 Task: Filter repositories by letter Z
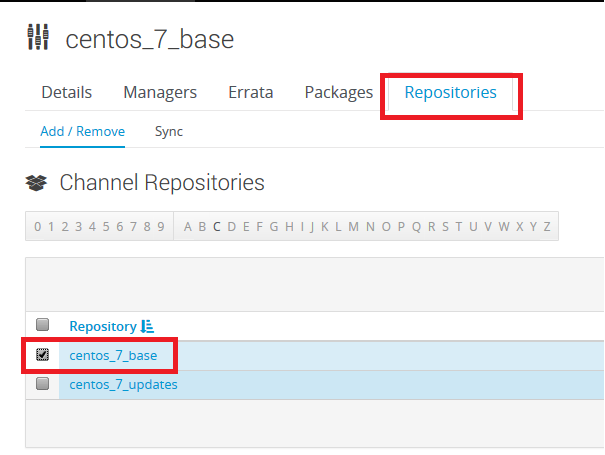pyautogui.click(x=547, y=227)
